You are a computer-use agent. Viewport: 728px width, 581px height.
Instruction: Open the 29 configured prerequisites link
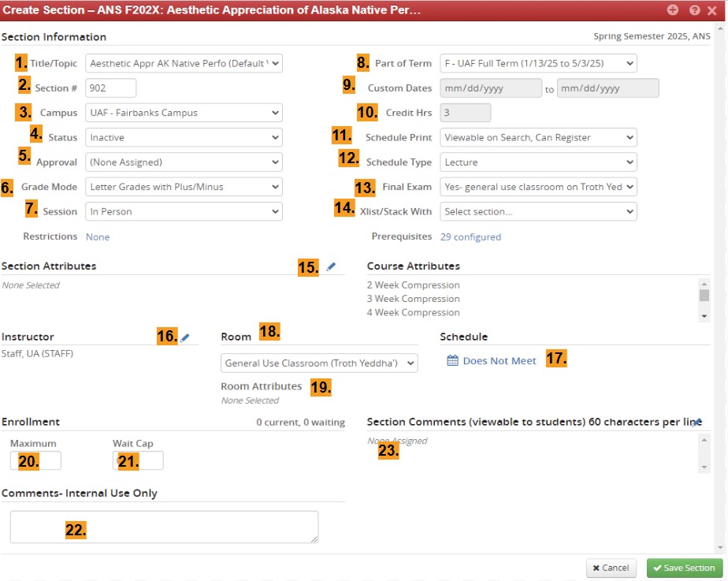470,236
